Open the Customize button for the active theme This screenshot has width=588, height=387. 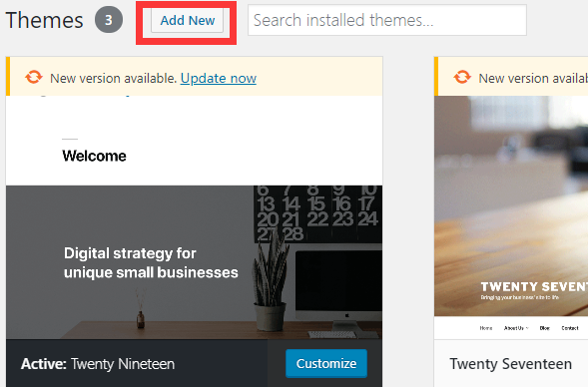(x=326, y=363)
